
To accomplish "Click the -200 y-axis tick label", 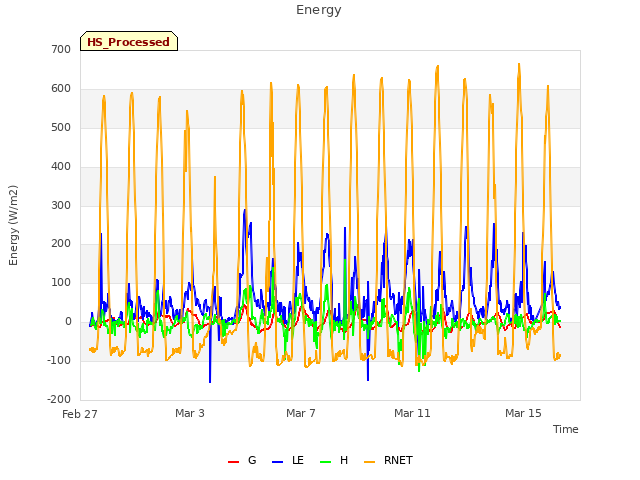I will (x=59, y=399).
